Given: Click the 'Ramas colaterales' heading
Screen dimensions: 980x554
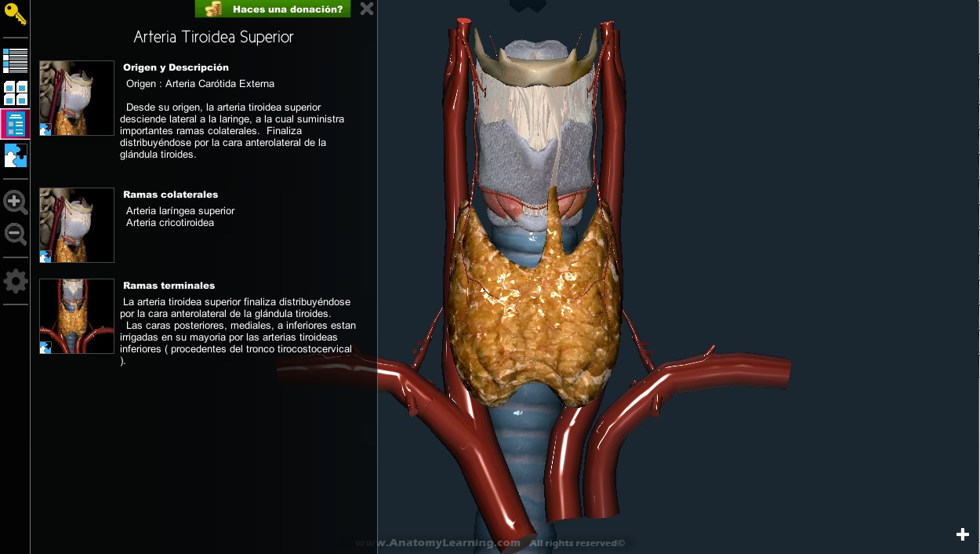Looking at the screenshot, I should (170, 195).
